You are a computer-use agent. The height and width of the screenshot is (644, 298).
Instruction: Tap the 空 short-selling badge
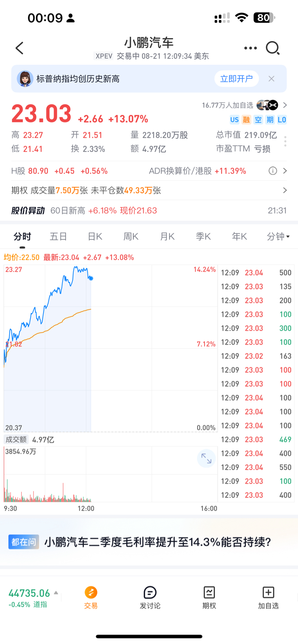tap(258, 120)
